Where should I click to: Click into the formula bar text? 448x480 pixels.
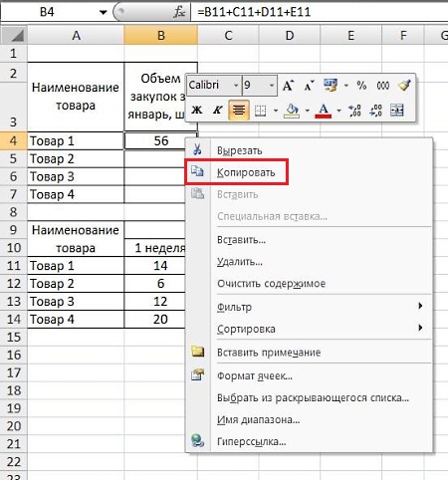[x=320, y=12]
